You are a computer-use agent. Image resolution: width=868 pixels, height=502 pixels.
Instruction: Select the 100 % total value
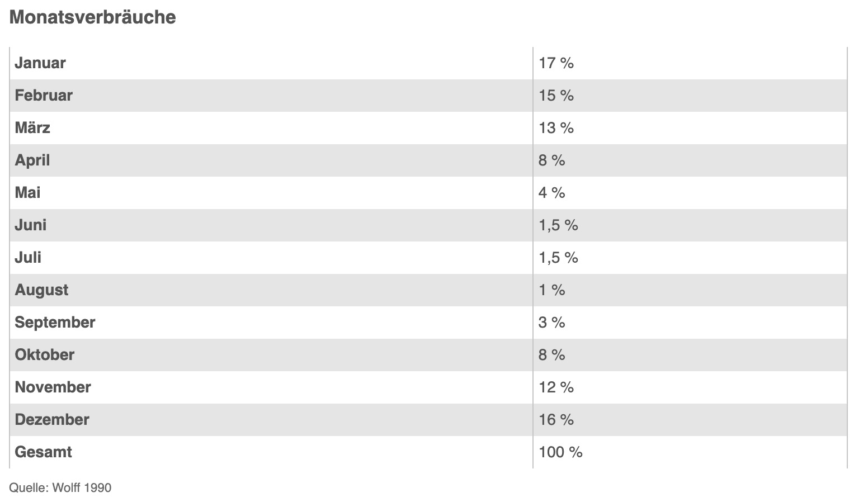560,452
